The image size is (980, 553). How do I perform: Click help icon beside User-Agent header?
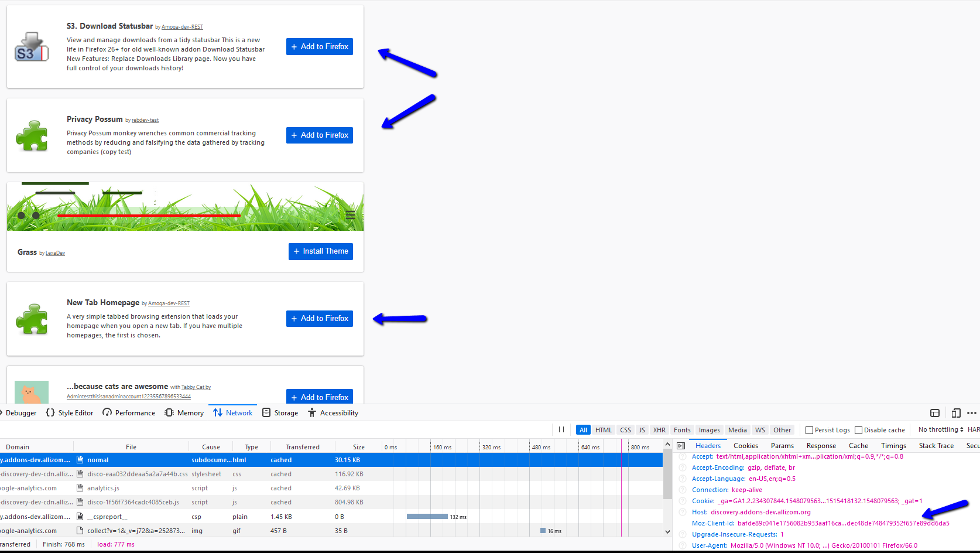tap(683, 545)
